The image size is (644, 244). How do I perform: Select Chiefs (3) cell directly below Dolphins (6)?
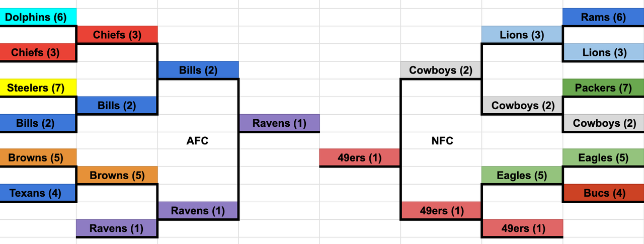[x=38, y=52]
